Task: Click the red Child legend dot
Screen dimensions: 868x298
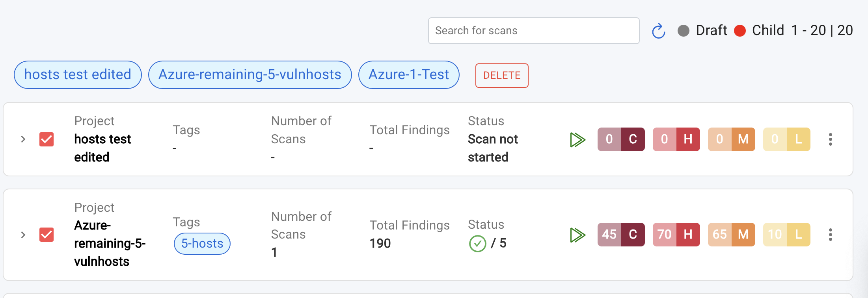Action: click(x=740, y=31)
